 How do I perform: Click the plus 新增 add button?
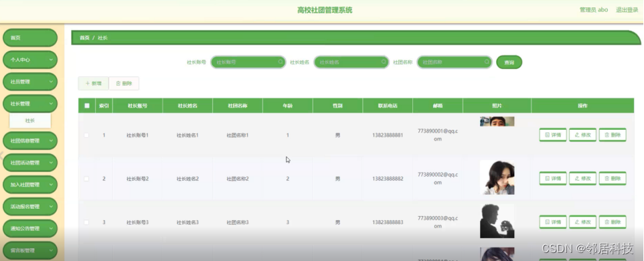coord(94,83)
